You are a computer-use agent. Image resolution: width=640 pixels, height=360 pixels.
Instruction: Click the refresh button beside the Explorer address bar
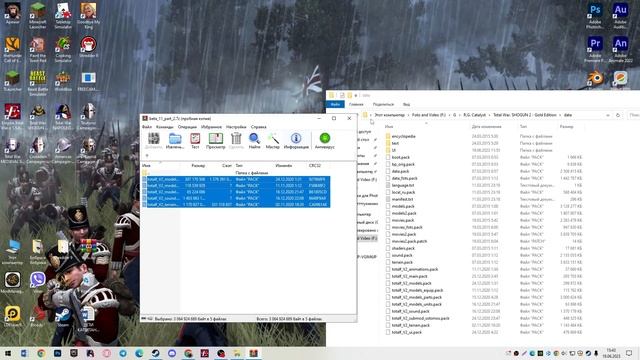618,116
